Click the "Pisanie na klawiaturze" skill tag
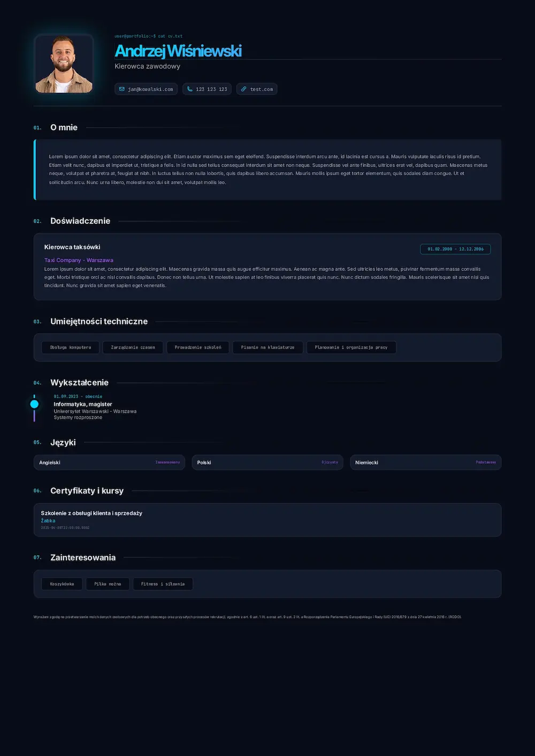This screenshot has height=756, width=535. point(267,347)
